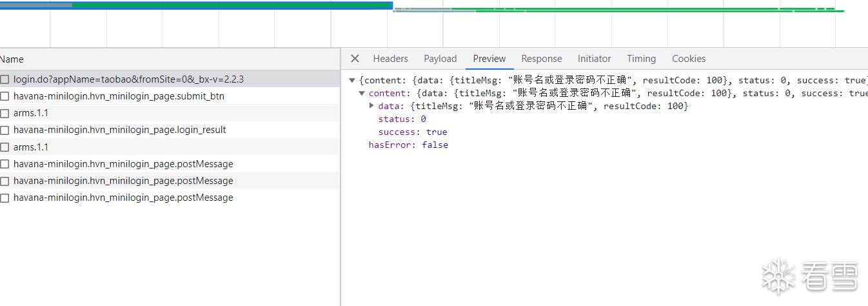Toggle the login_result request checkbox
Image resolution: width=868 pixels, height=306 pixels.
[5, 130]
